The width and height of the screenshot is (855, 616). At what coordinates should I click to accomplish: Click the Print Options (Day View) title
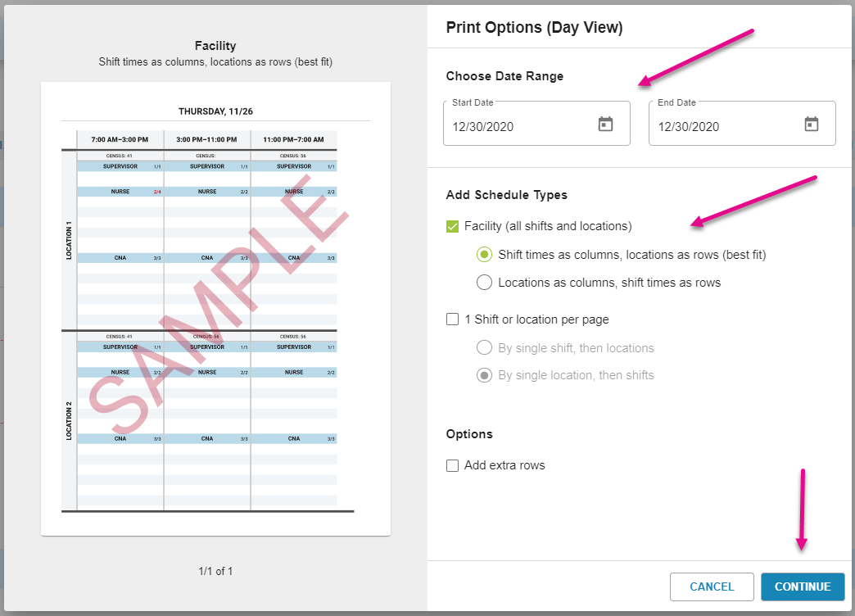coord(534,28)
